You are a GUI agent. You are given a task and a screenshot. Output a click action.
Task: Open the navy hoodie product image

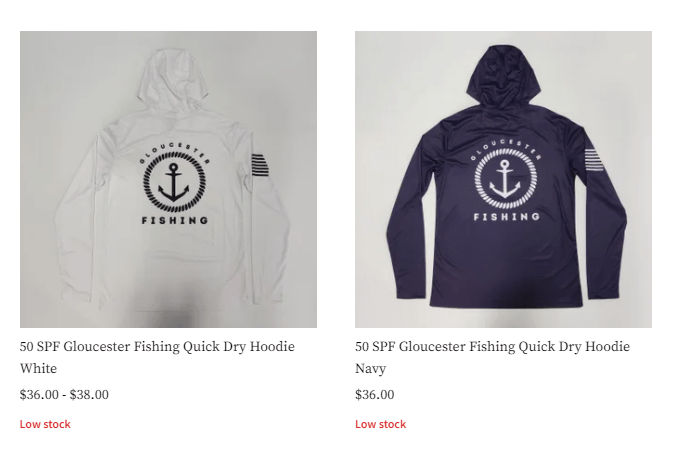click(503, 179)
